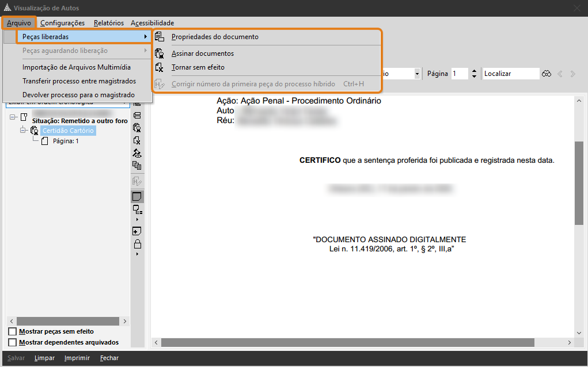Go to previous search result arrow
588x367 pixels.
[560, 74]
